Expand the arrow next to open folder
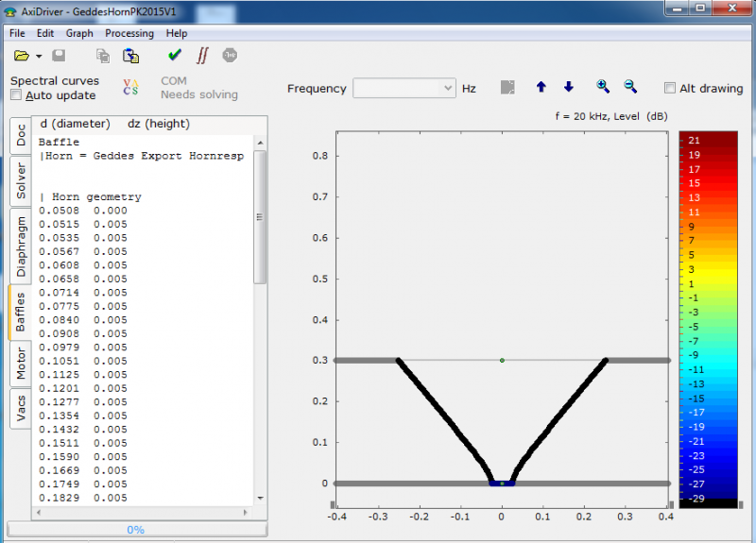Screen dimensions: 756x543 37,58
